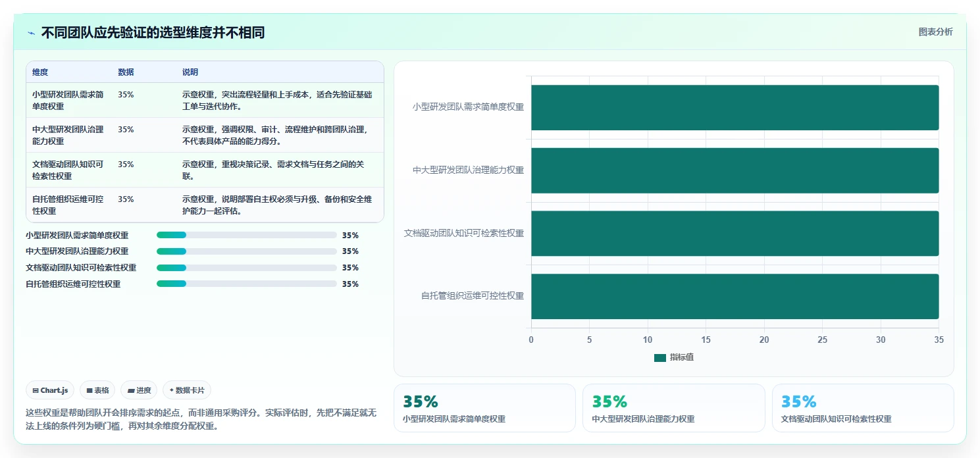Click the 表格 chip
This screenshot has width=980, height=458.
tap(97, 390)
